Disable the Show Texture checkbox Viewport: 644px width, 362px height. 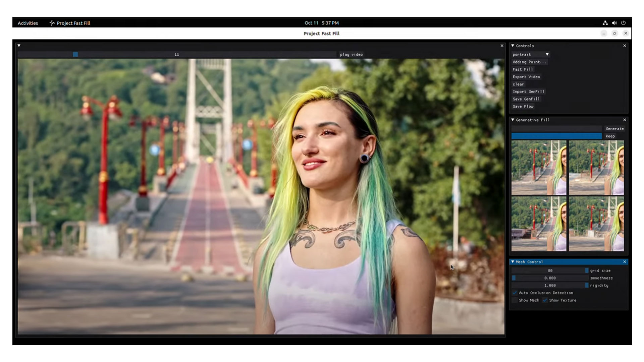coord(545,300)
